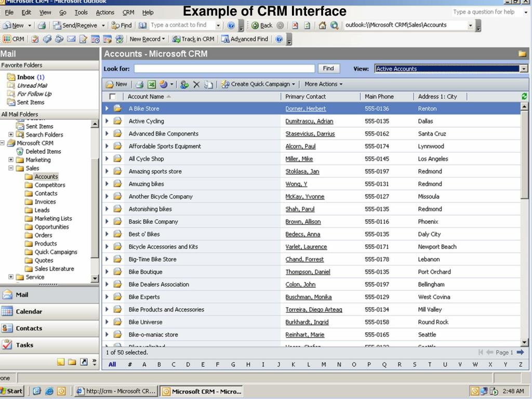532x399 pixels.
Task: Click the Search the Web globe icon
Action: 335,25
